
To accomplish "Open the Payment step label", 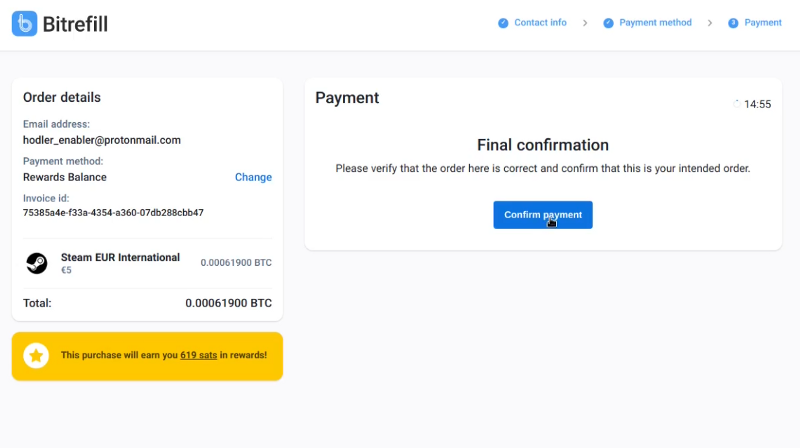I will [x=763, y=22].
